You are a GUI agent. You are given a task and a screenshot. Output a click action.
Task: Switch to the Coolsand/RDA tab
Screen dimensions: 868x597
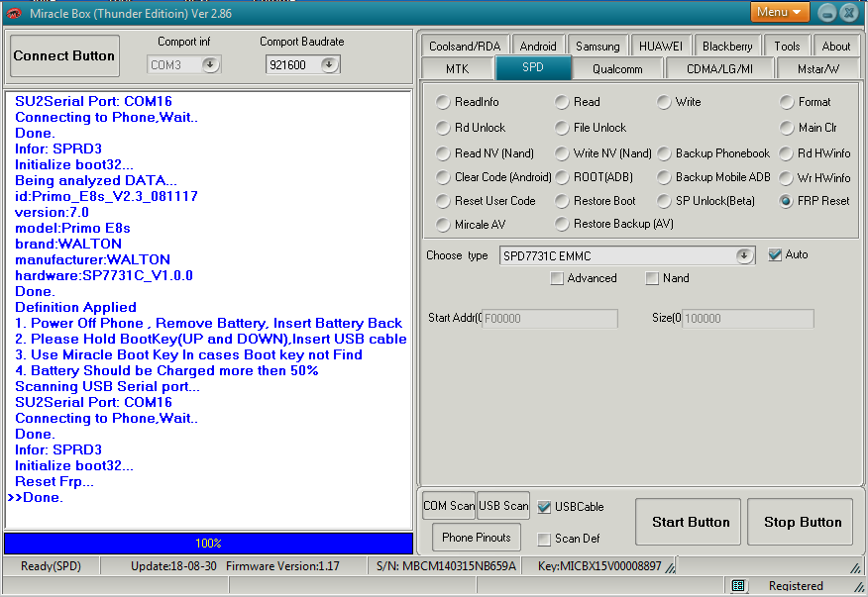[x=465, y=46]
